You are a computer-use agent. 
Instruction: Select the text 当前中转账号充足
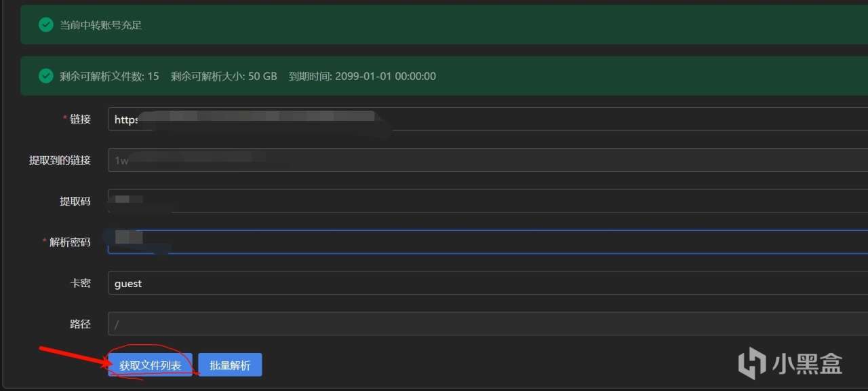(100, 25)
